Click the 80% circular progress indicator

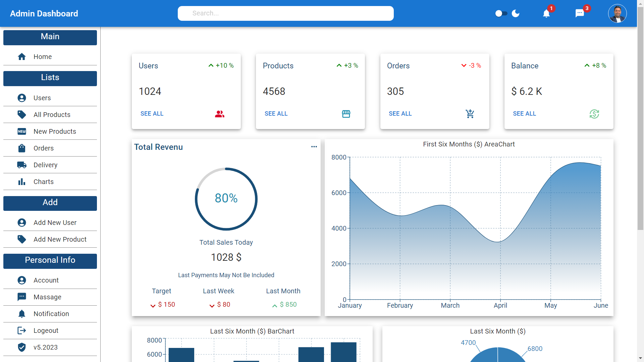[226, 199]
